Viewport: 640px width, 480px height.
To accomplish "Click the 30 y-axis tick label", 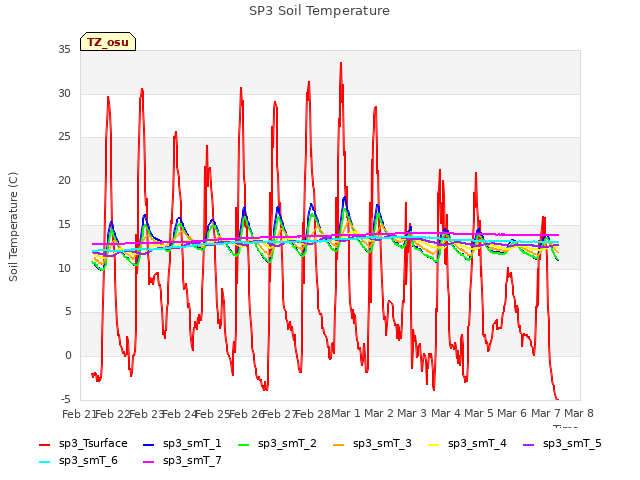I will (x=64, y=93).
